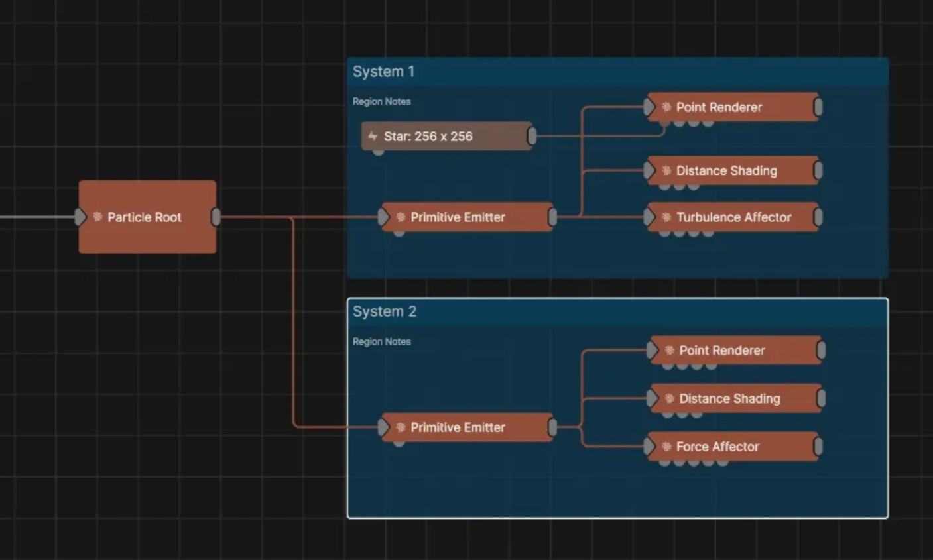Click the input port of Particle Root
933x560 pixels.
[x=80, y=217]
